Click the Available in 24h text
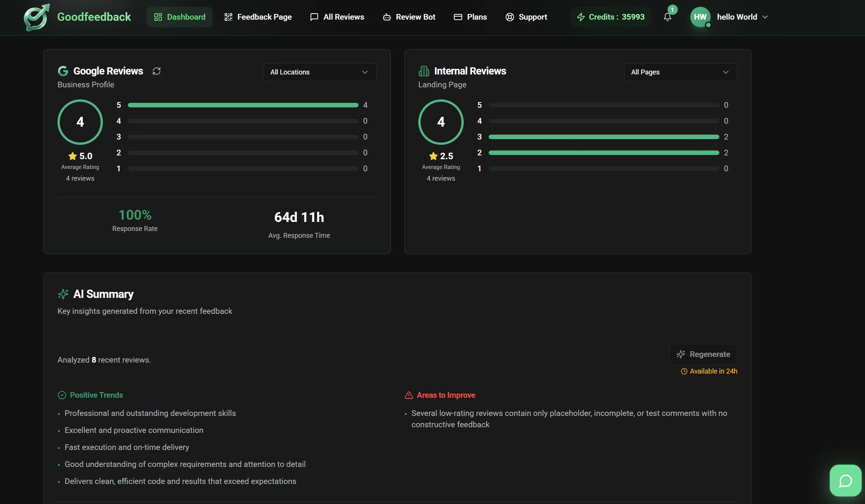This screenshot has width=865, height=504. click(x=714, y=371)
